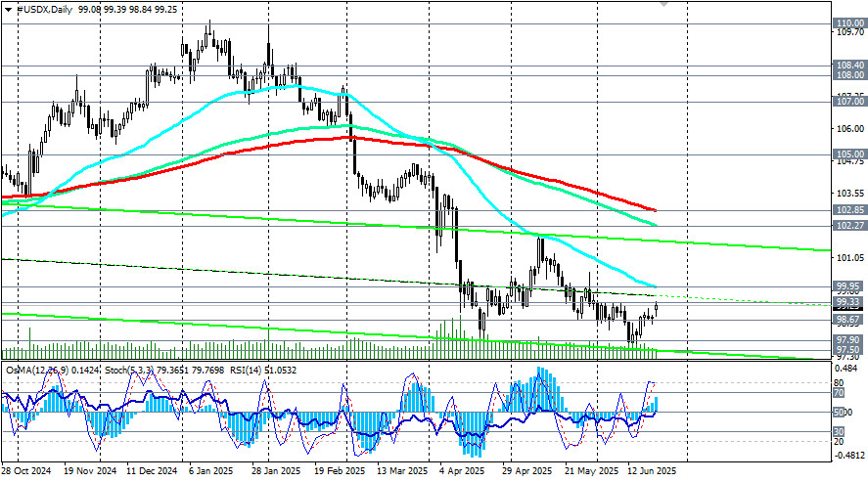Click the 11 Dec 2024 date label
This screenshot has width=868, height=482.
pos(152,471)
